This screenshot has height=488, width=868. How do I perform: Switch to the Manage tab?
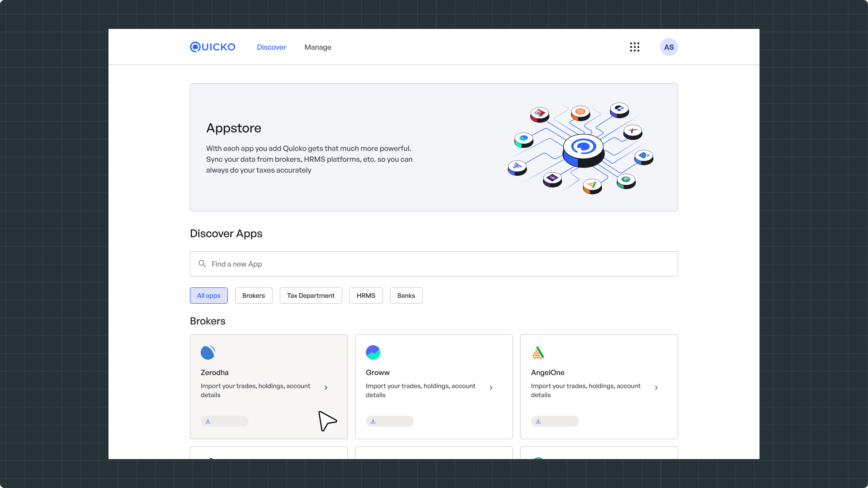(318, 47)
